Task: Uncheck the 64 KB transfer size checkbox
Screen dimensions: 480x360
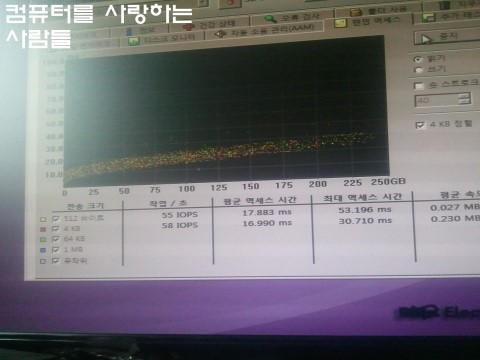Action: click(56, 239)
